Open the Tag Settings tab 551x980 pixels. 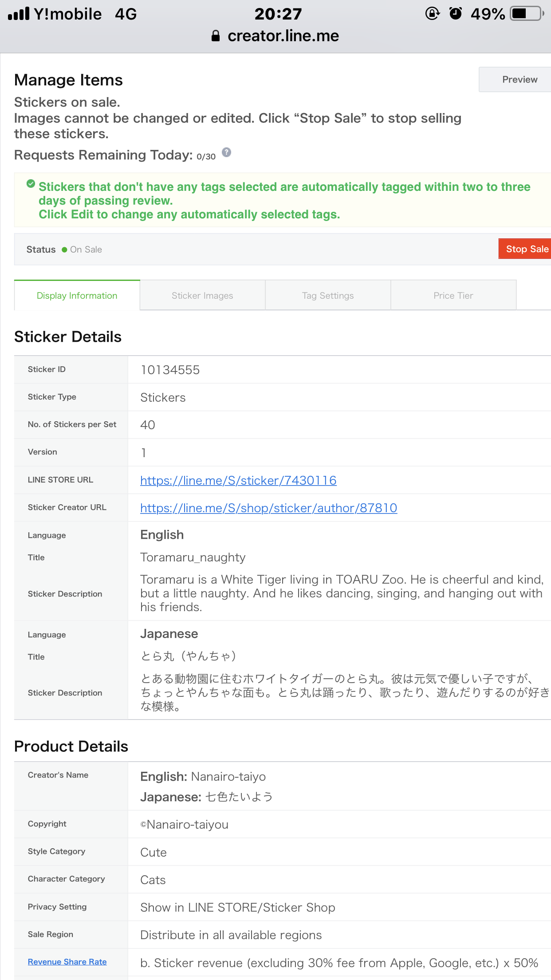click(x=328, y=296)
